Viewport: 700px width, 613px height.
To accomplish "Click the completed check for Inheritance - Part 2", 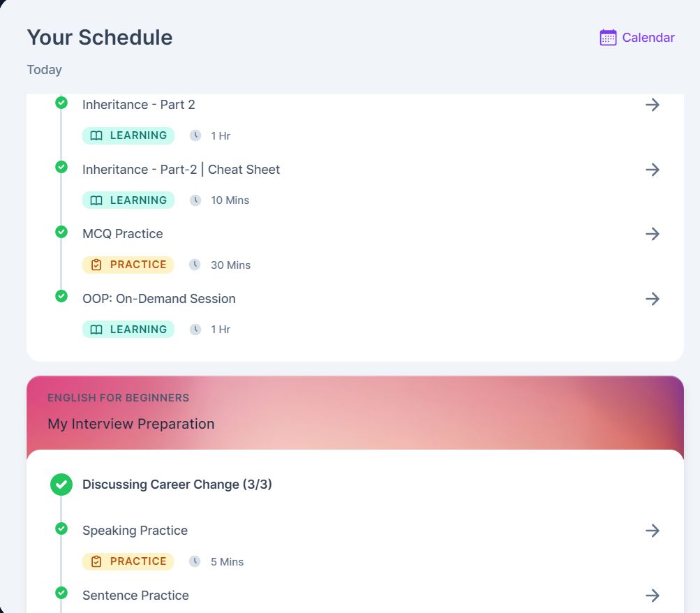I will (61, 103).
